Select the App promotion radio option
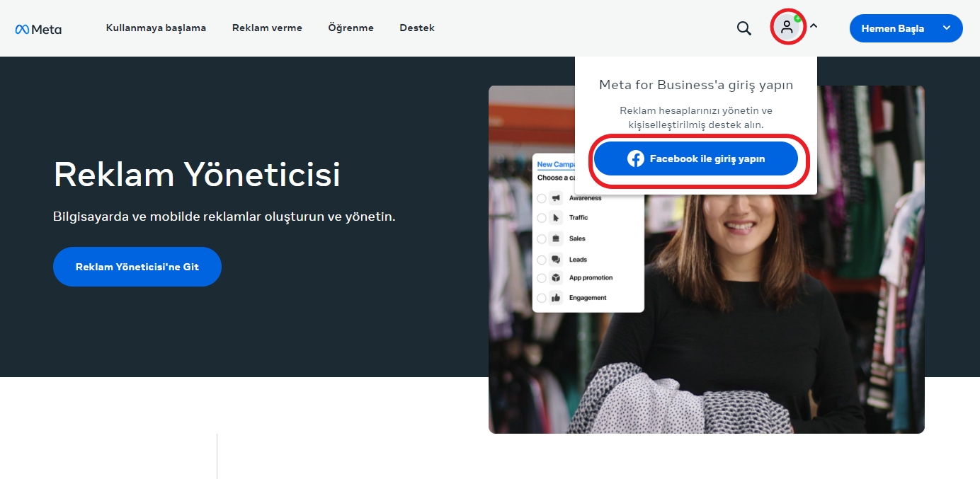Screen dimensions: 980x479 point(542,278)
